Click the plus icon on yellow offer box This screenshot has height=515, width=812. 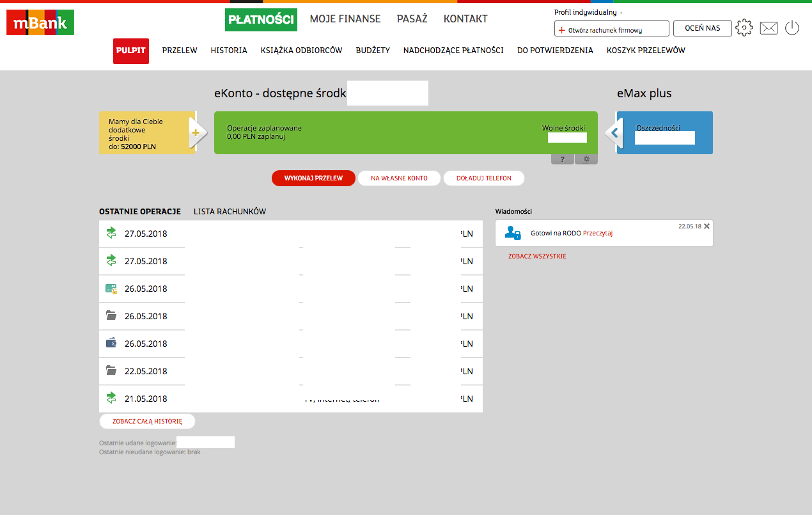[196, 133]
